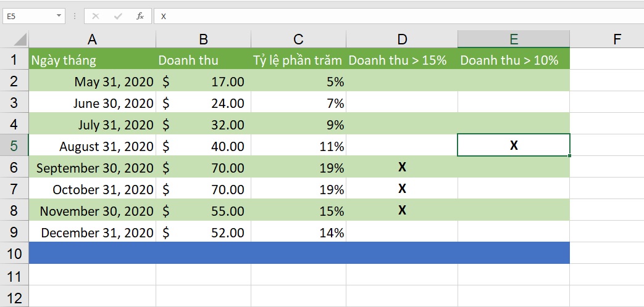Click the blue filled cell in row 10
This screenshot has height=307, width=644.
click(298, 253)
